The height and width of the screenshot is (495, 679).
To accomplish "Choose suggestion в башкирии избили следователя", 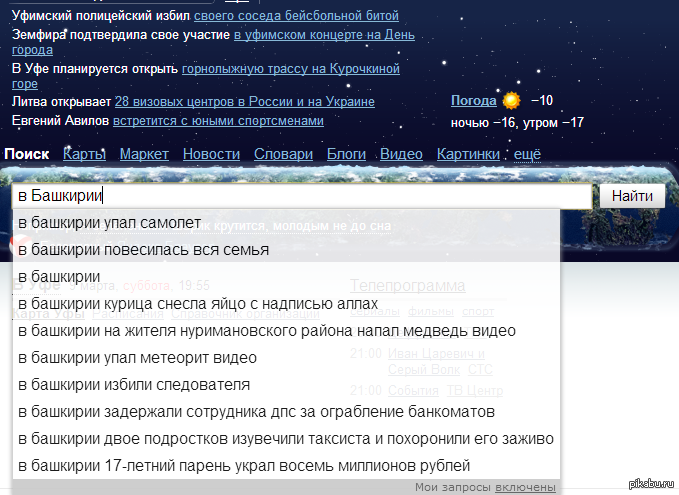I will tap(286, 384).
